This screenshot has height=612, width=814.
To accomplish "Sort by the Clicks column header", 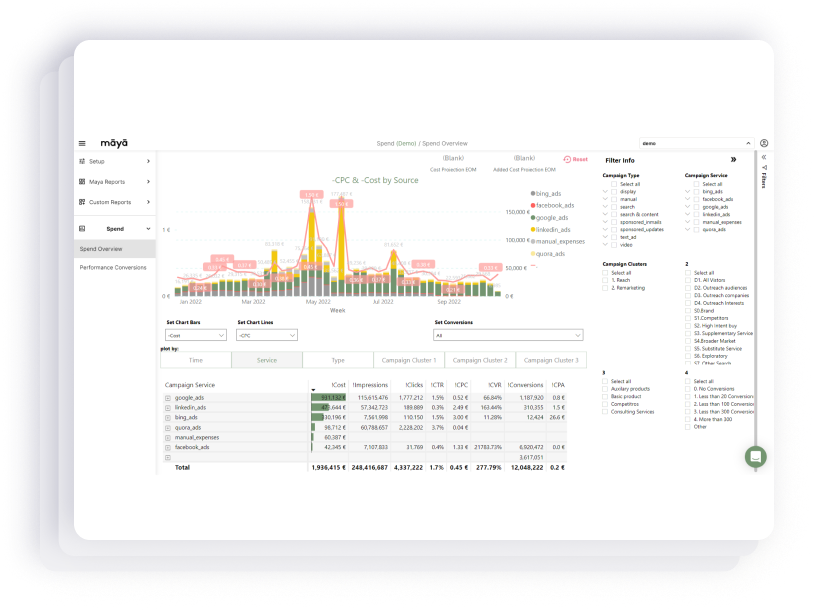I will (414, 385).
